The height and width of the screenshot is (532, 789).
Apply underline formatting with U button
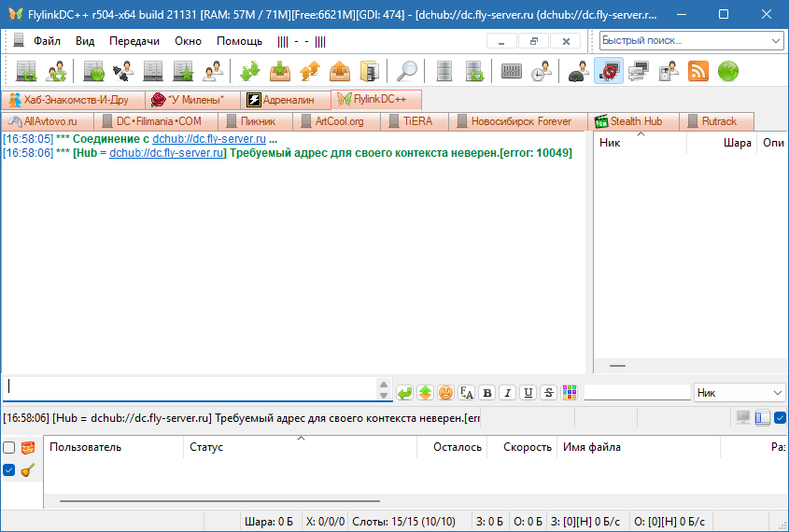click(x=528, y=393)
